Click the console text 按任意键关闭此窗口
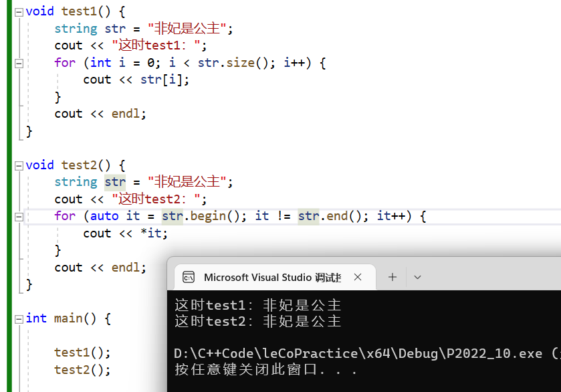This screenshot has height=392, width=561. [246, 369]
